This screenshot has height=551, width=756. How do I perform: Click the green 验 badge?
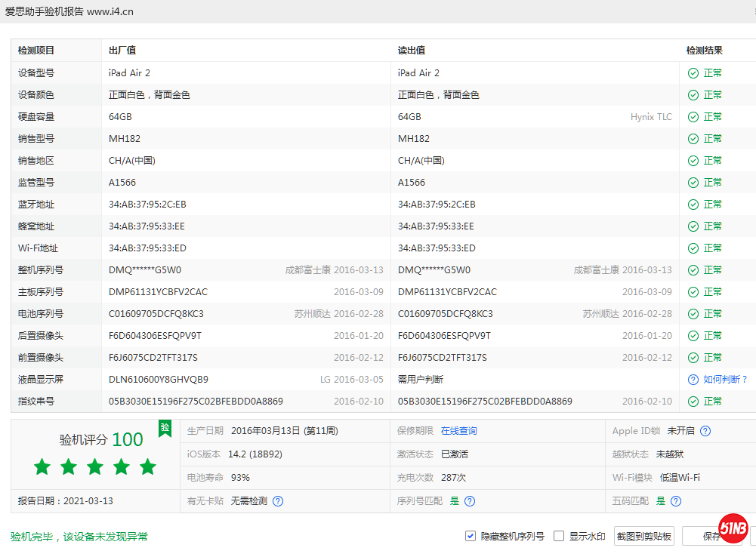165,428
